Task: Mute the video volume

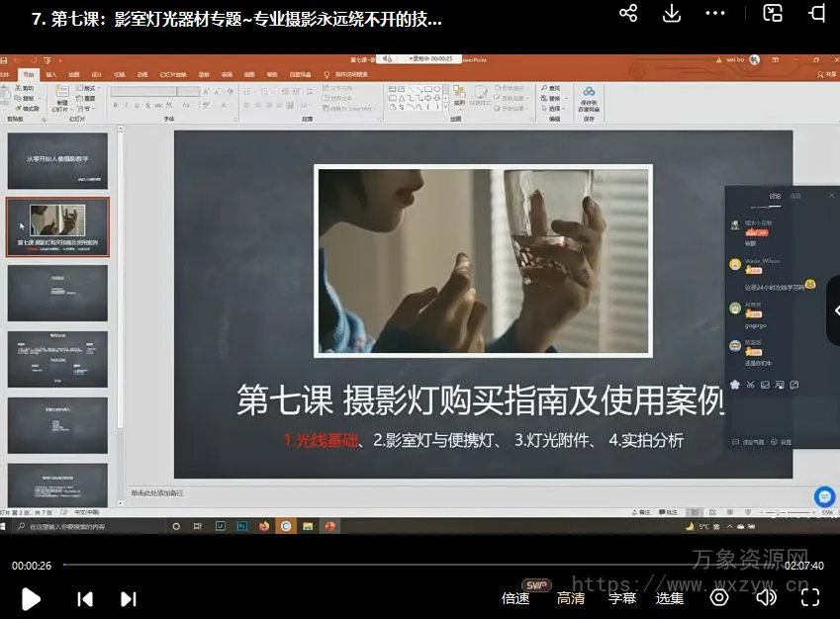Action: pyautogui.click(x=765, y=597)
